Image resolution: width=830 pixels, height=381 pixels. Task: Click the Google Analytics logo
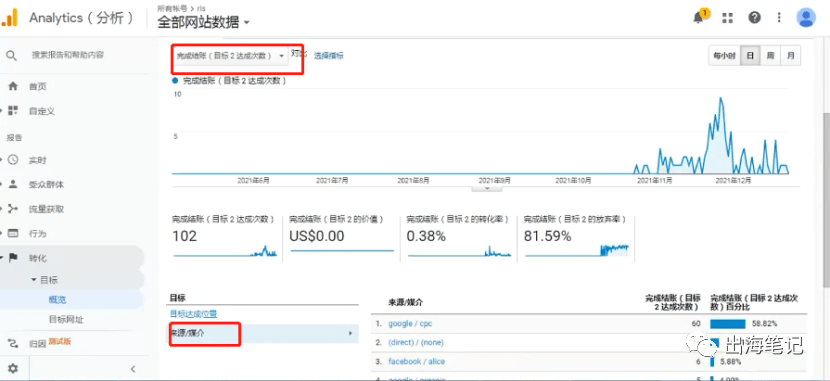coord(10,17)
